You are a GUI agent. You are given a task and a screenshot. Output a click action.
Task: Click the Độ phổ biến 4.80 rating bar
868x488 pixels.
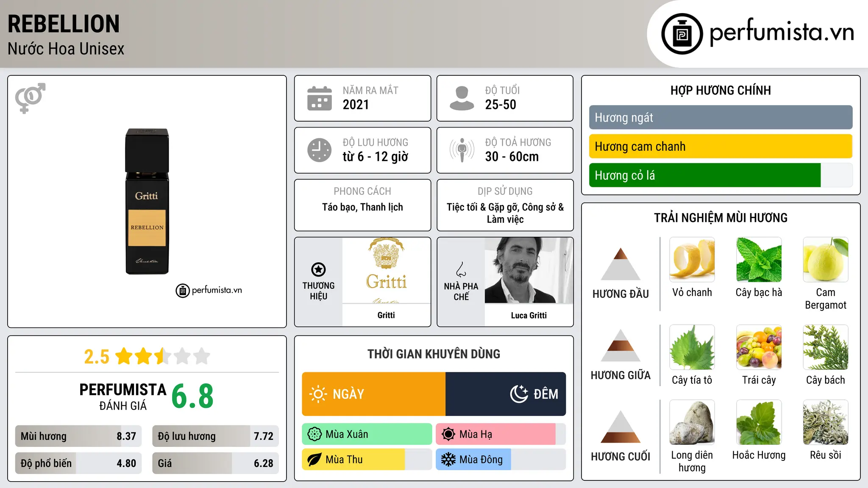tap(78, 463)
